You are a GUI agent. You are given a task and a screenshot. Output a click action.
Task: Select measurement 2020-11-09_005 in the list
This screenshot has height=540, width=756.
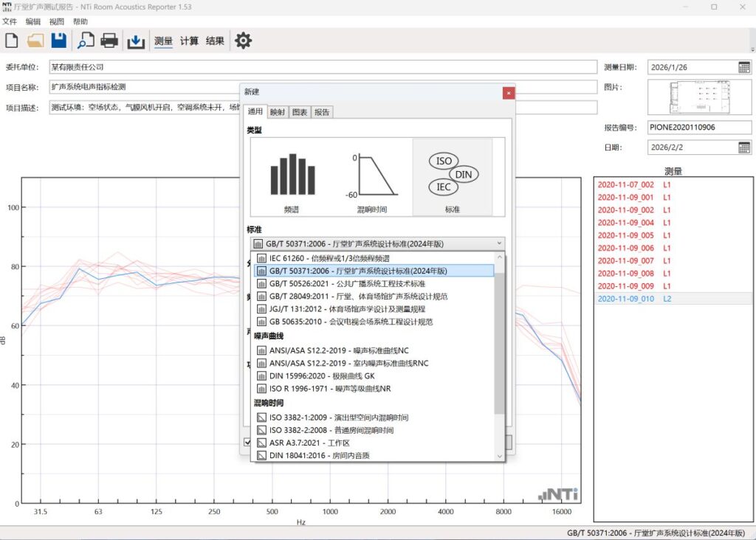click(626, 235)
